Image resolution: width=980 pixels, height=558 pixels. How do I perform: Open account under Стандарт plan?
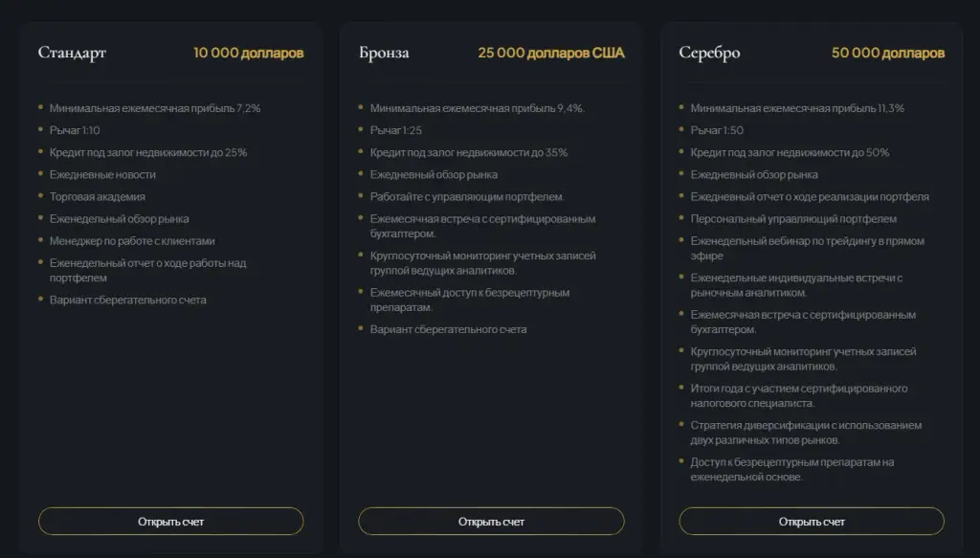click(170, 521)
